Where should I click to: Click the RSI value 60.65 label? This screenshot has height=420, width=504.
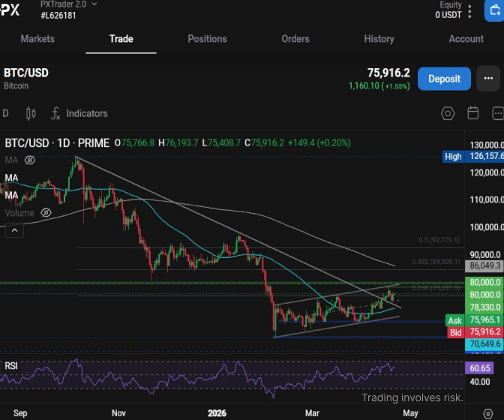point(479,368)
